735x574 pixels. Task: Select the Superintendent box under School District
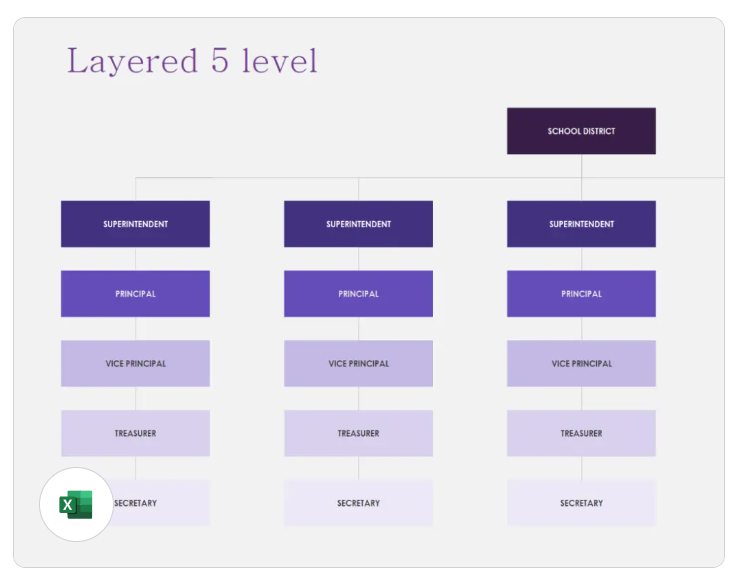point(581,224)
